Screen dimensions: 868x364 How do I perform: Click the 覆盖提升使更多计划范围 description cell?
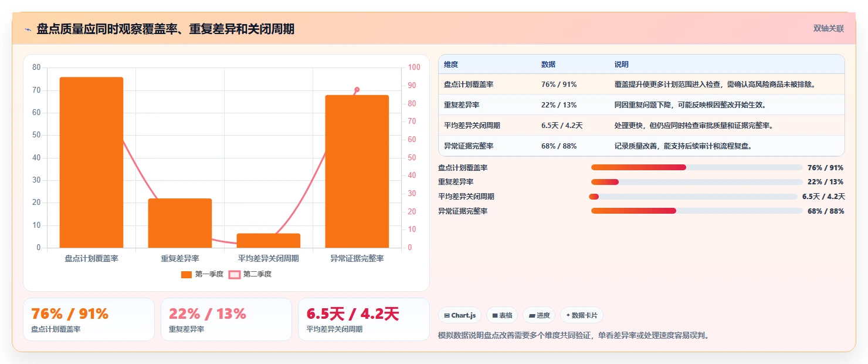(715, 85)
